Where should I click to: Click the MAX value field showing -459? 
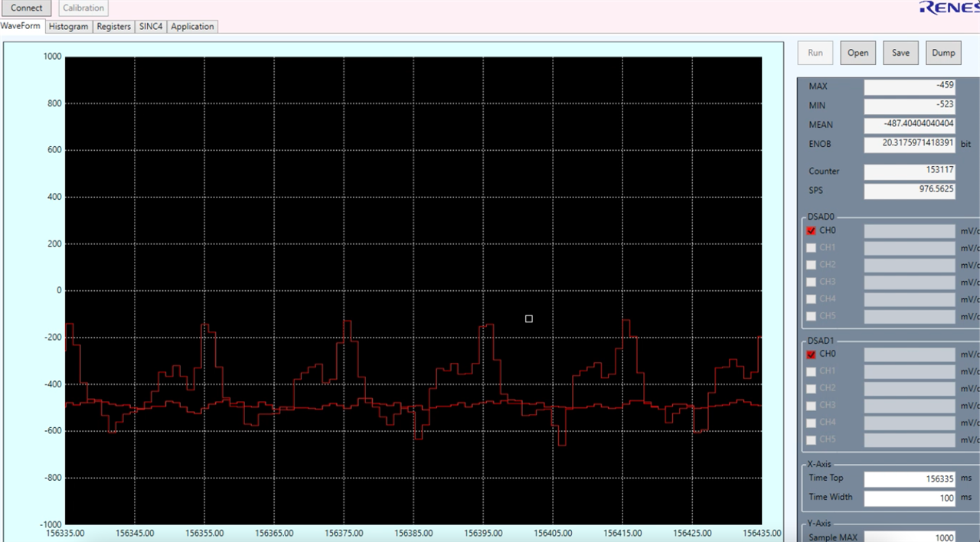click(910, 87)
